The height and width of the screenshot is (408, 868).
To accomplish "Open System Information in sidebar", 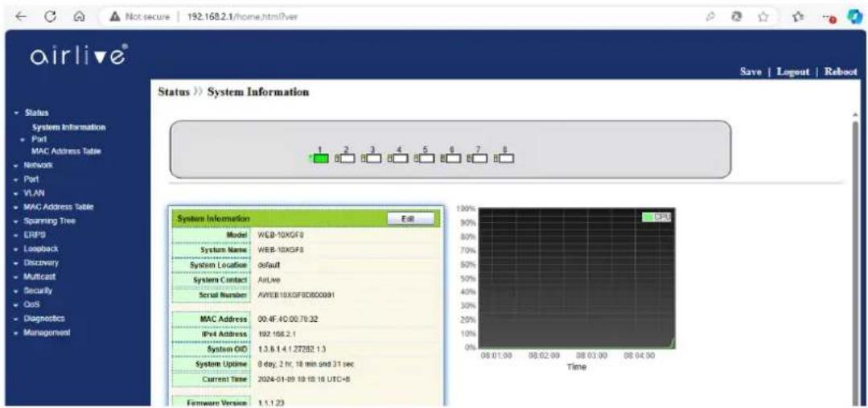I will [68, 127].
